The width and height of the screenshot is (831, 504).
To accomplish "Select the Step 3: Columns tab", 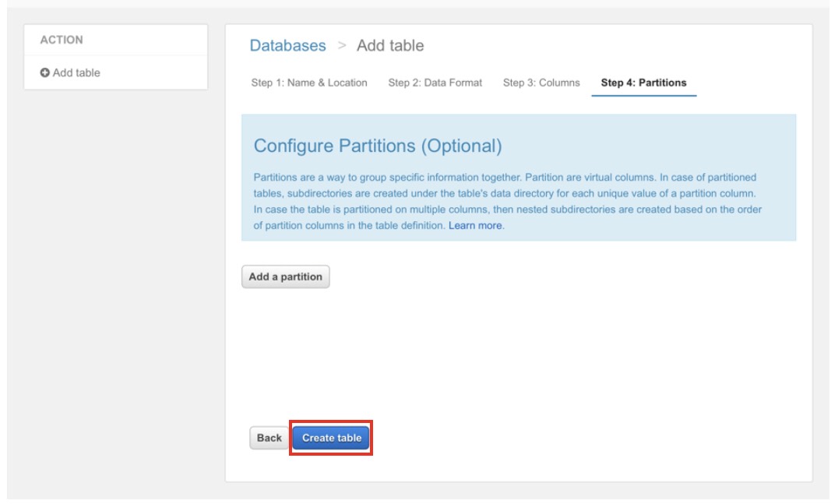I will click(x=541, y=83).
